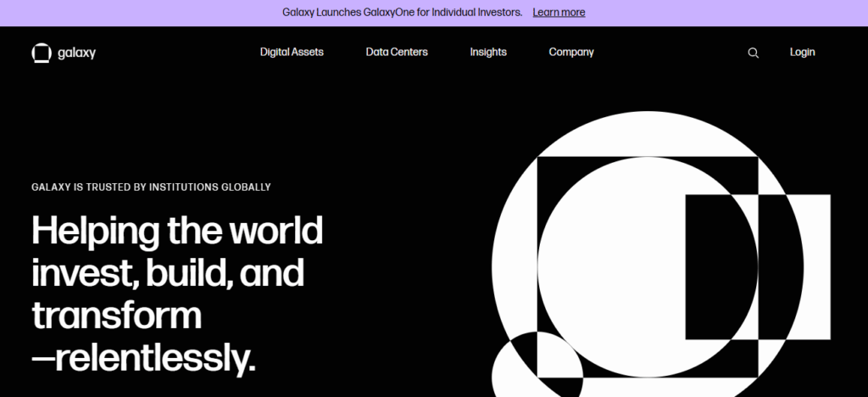
Task: Click the "—relentlessly." headline line
Action: (x=143, y=357)
